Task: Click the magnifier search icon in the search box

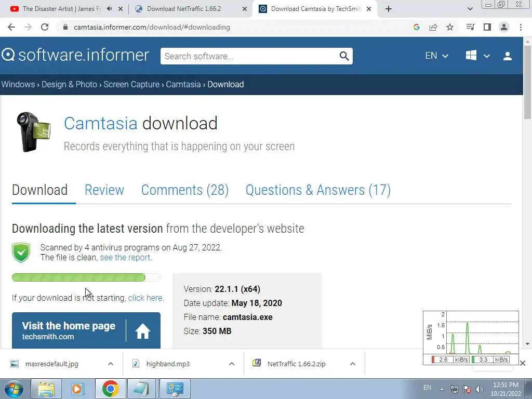Action: (344, 56)
